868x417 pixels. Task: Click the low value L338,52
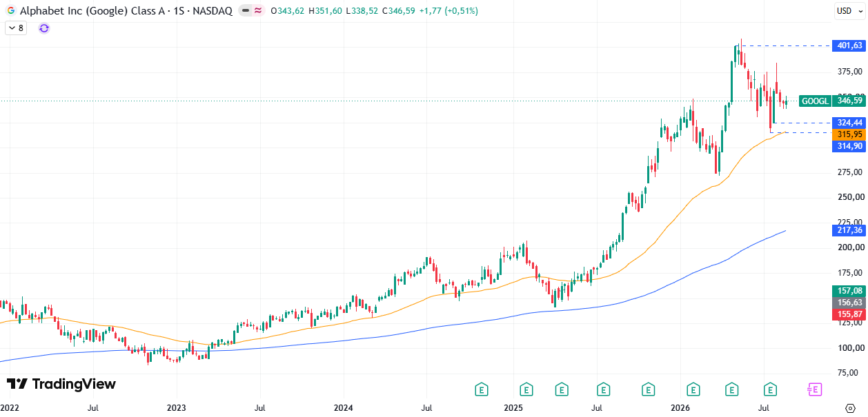pyautogui.click(x=362, y=11)
